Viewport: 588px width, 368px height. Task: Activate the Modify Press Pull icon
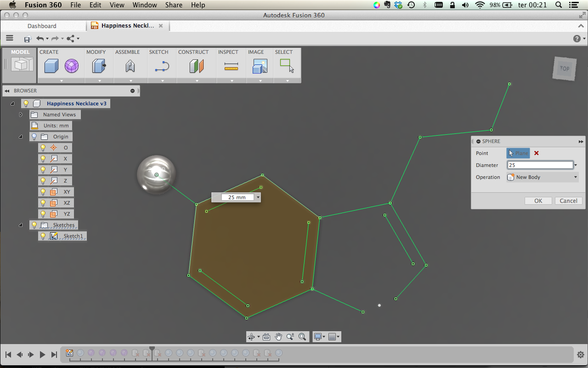(99, 66)
